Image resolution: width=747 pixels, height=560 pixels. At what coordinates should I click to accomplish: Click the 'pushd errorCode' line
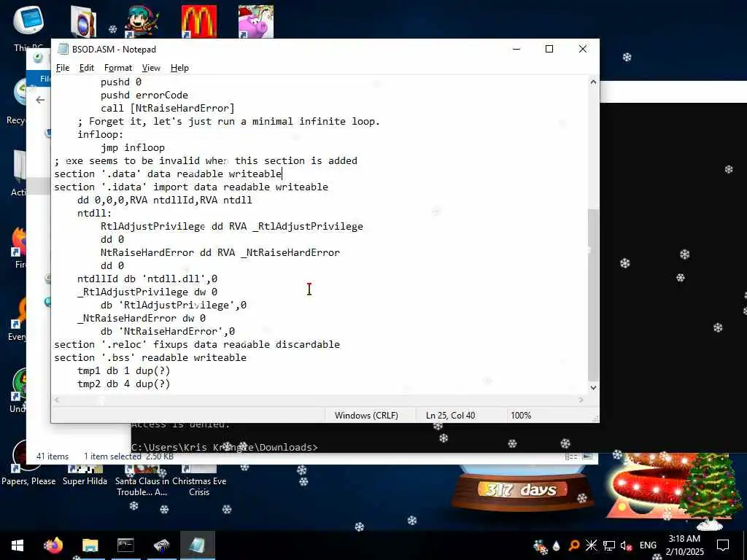[144, 95]
